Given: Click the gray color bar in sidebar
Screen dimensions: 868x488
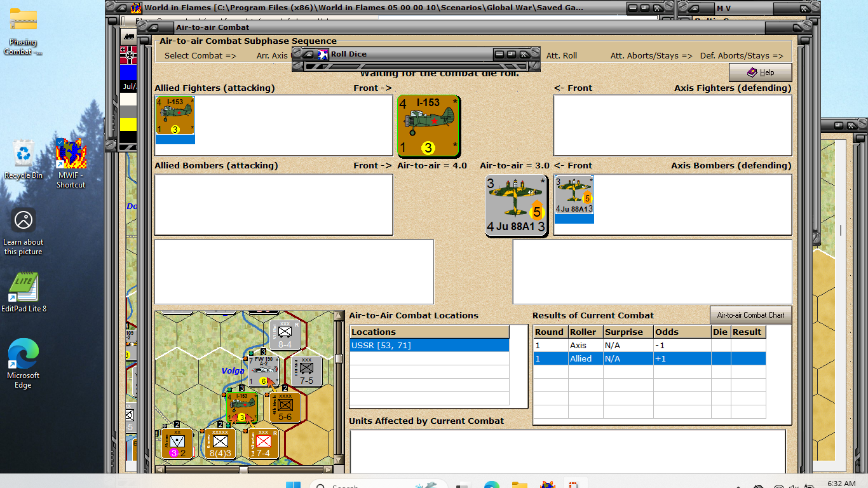Looking at the screenshot, I should coord(128,112).
